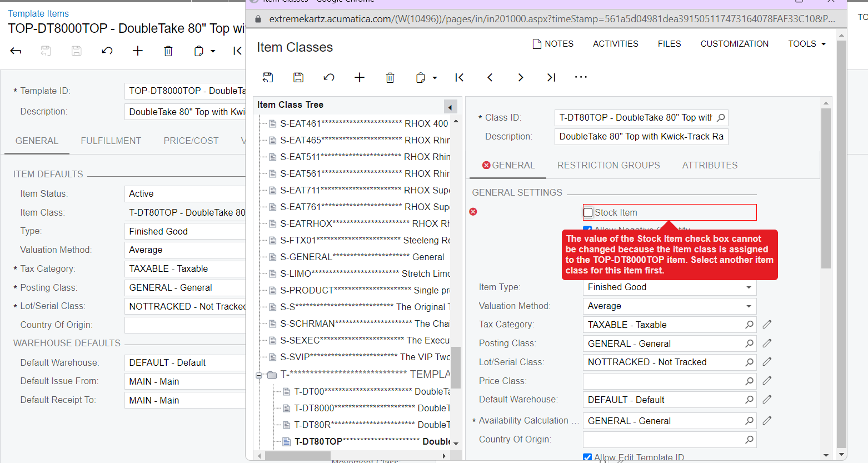
Task: Edit Posting Class with its pencil icon
Action: point(767,343)
